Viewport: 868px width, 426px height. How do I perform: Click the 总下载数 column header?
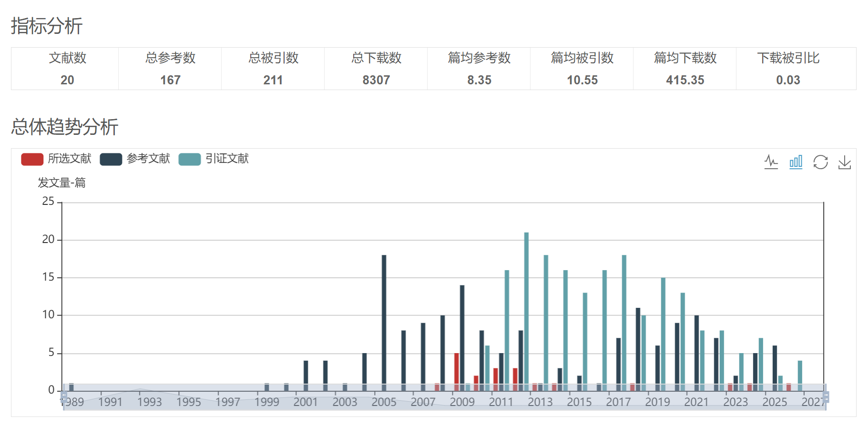376,58
